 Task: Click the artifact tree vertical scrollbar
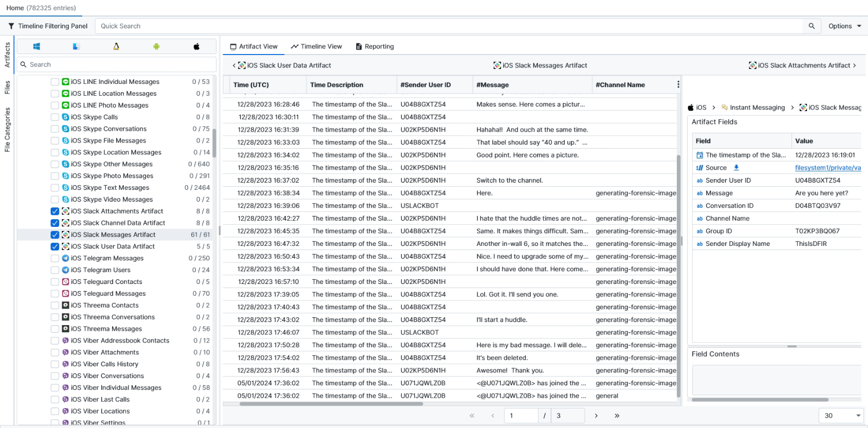(214, 143)
